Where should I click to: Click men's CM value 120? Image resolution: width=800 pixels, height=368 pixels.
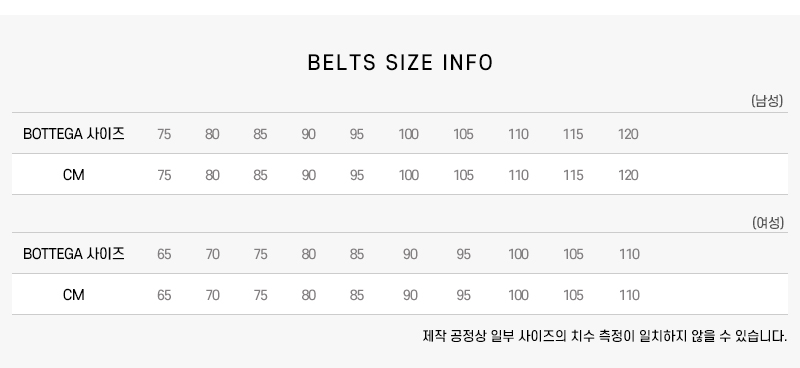click(x=628, y=175)
